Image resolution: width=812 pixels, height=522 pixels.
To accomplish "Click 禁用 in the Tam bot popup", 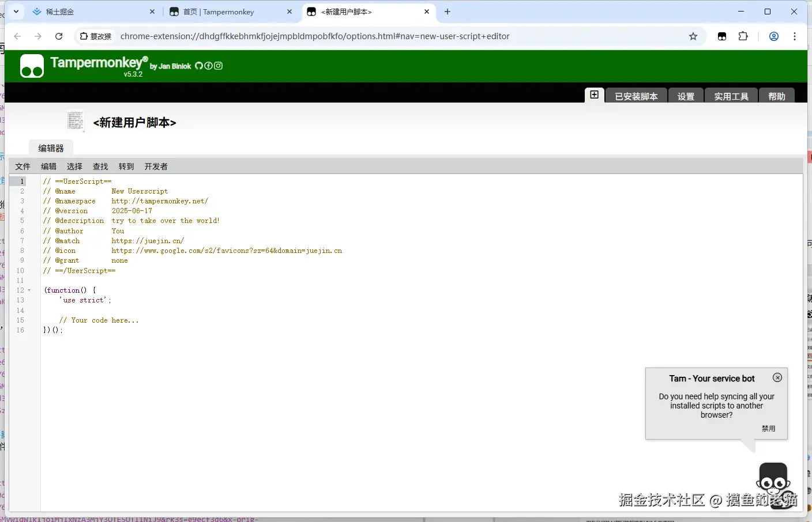I will click(768, 429).
